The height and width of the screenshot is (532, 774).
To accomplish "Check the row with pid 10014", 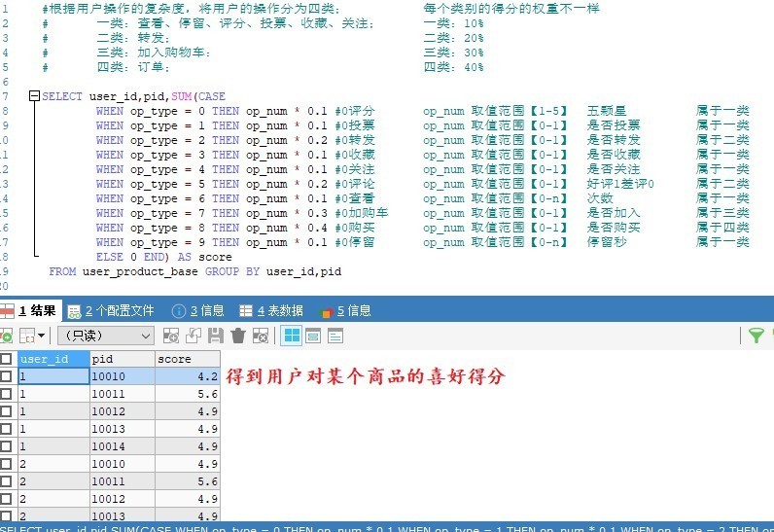I will coord(7,446).
